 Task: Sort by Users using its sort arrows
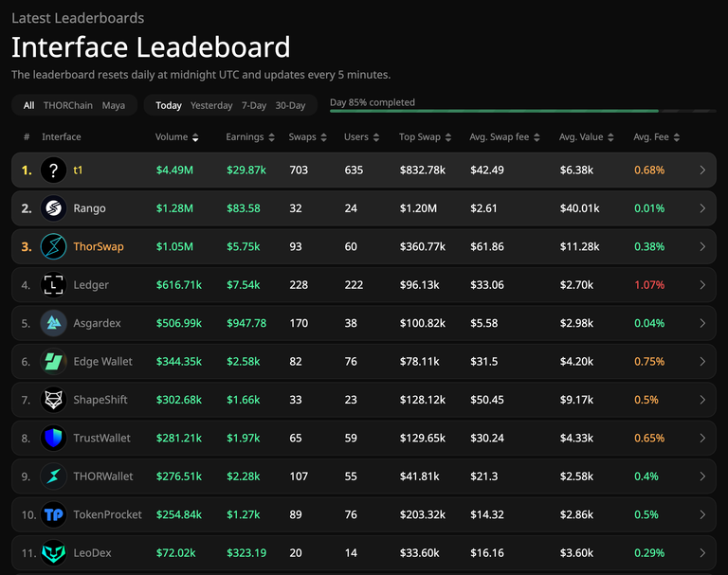(376, 137)
